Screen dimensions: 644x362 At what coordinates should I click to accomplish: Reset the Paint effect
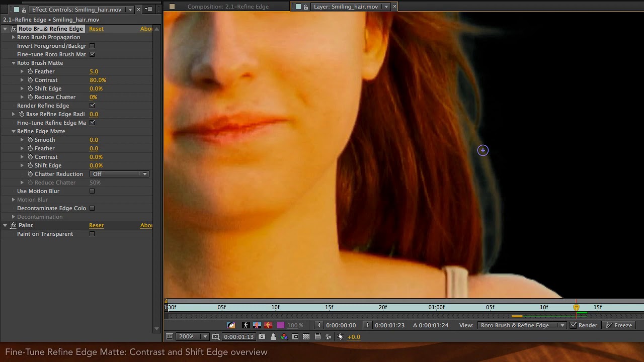click(96, 225)
